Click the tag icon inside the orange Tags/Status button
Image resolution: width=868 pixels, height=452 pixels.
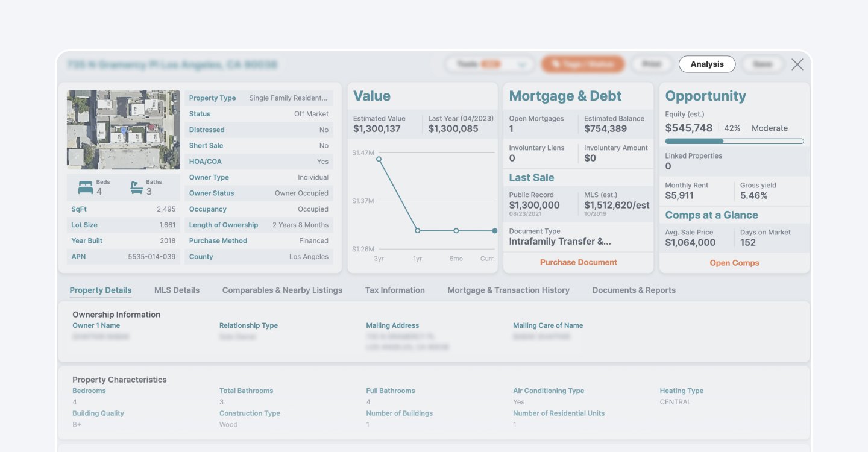pyautogui.click(x=556, y=63)
